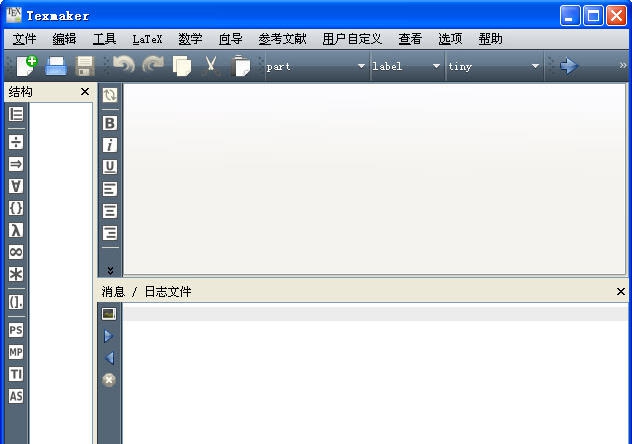Open the part sectioning dropdown
Screen dimensions: 632x444
click(x=316, y=66)
